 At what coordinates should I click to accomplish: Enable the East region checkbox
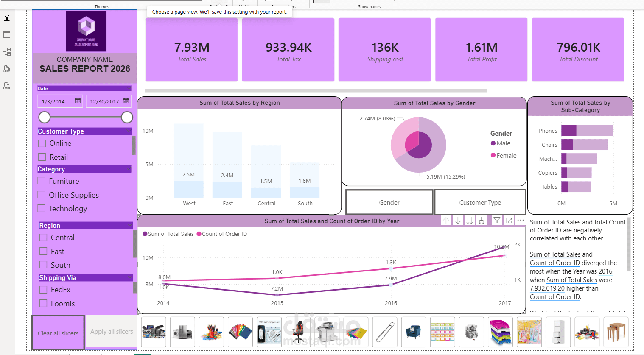coord(43,252)
